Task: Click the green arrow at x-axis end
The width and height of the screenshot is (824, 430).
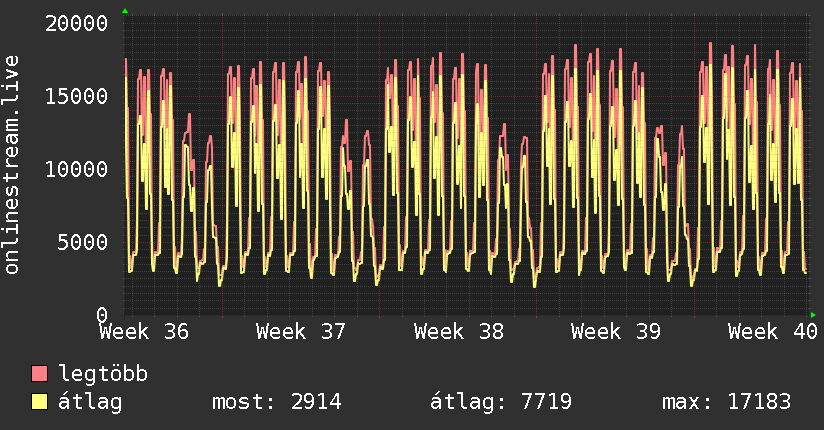Action: pyautogui.click(x=813, y=315)
